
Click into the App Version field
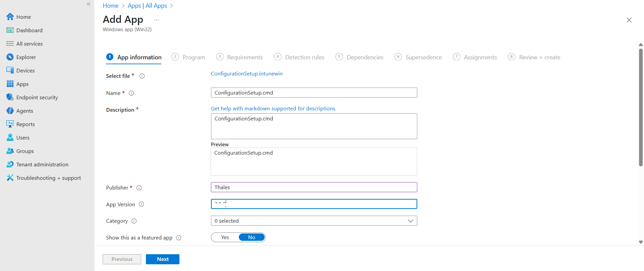[314, 204]
